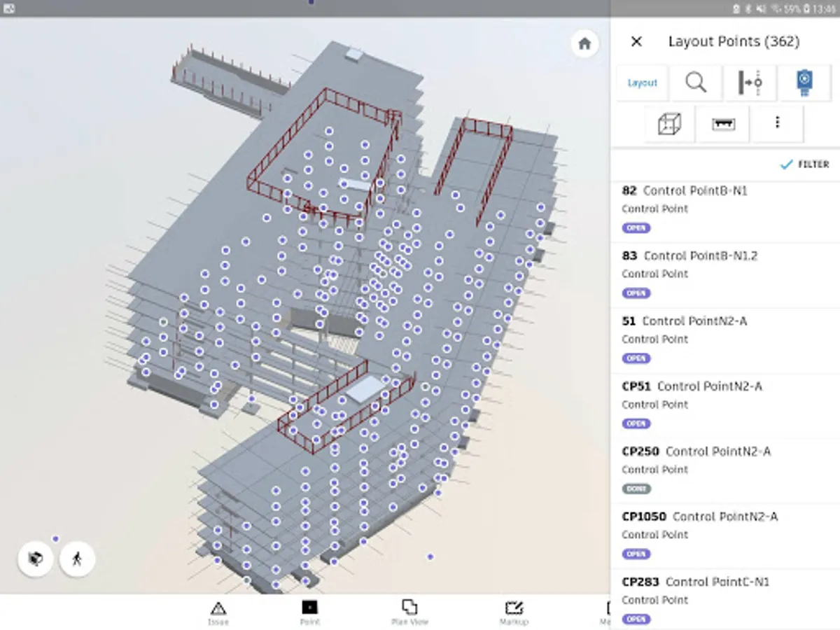Select row CP51 Control PointN2-A
840x630 pixels.
click(x=725, y=405)
